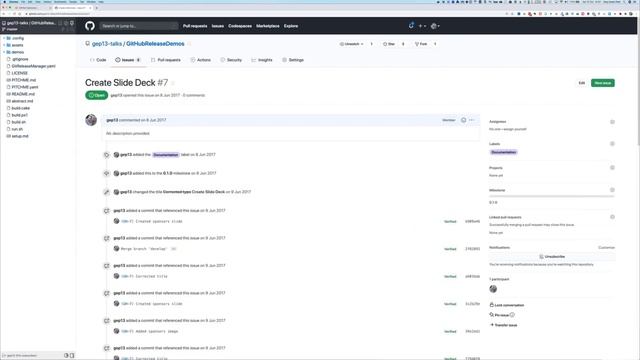Open the Linked pull requests gear icon

click(612, 217)
